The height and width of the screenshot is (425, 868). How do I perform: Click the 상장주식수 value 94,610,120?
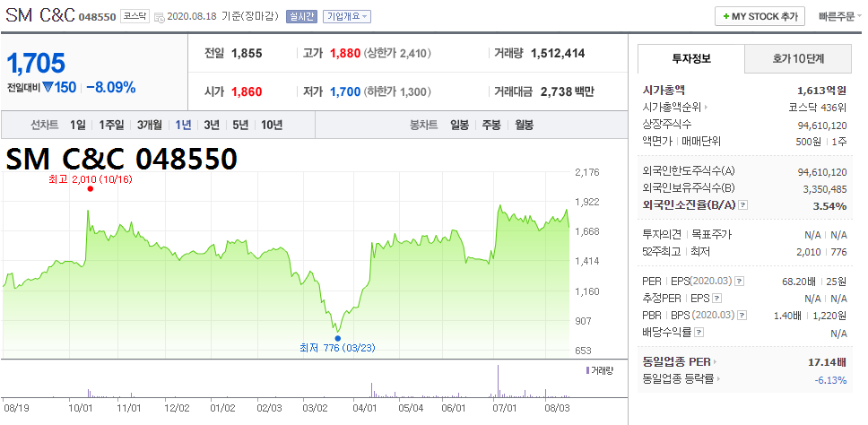pos(822,126)
